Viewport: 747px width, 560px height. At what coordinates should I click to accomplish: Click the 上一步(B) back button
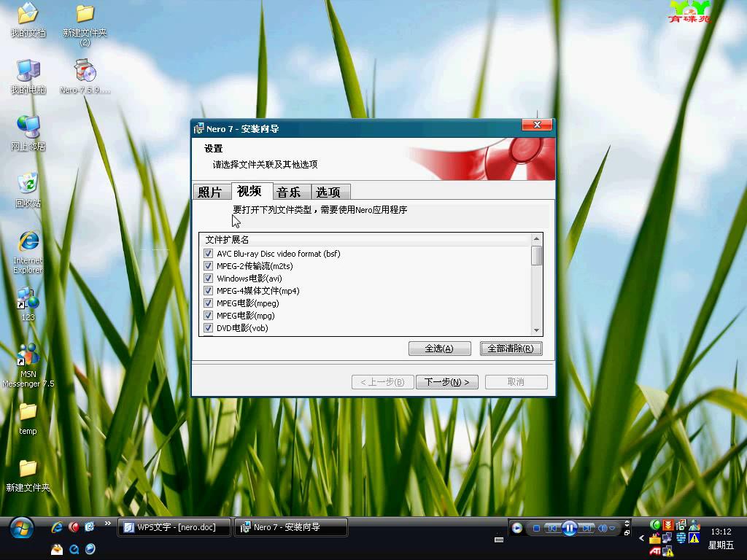[x=382, y=382]
